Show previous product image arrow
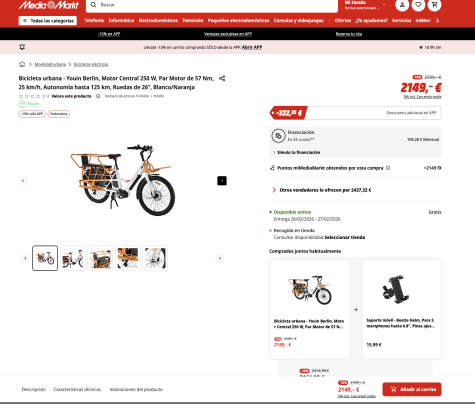 tap(23, 180)
